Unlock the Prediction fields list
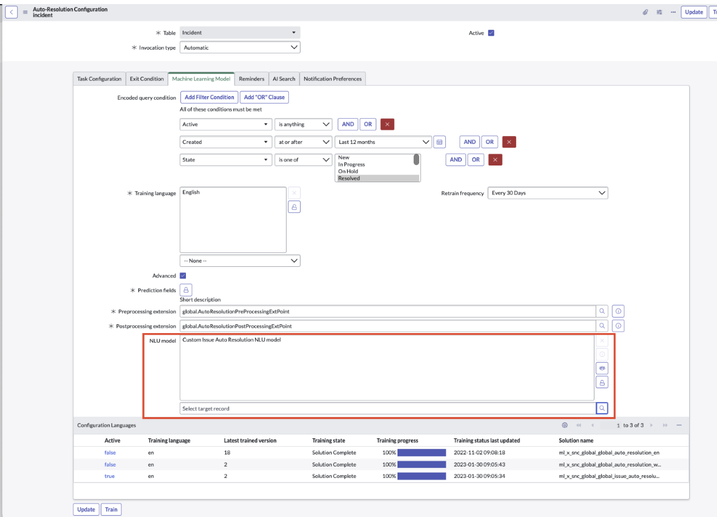The width and height of the screenshot is (717, 517). [x=186, y=290]
